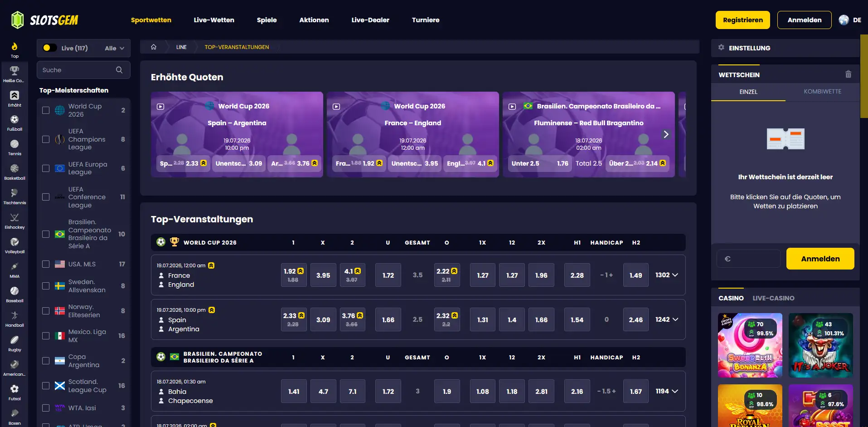Select the Tennis sport icon
Image resolution: width=868 pixels, height=427 pixels.
15,144
